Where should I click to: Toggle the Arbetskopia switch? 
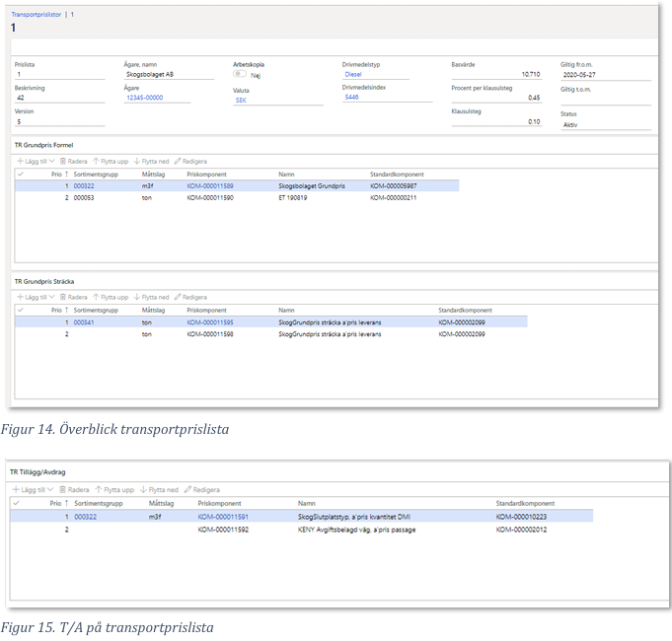coord(240,74)
